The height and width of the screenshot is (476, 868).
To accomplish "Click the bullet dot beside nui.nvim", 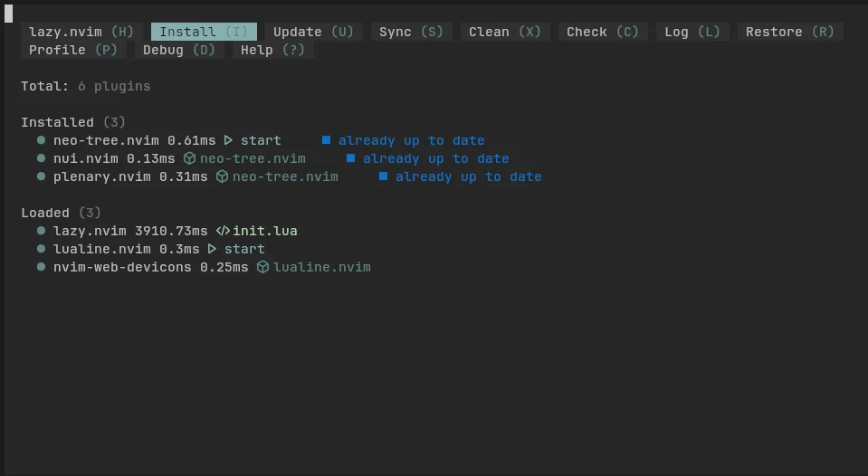I will click(x=41, y=158).
